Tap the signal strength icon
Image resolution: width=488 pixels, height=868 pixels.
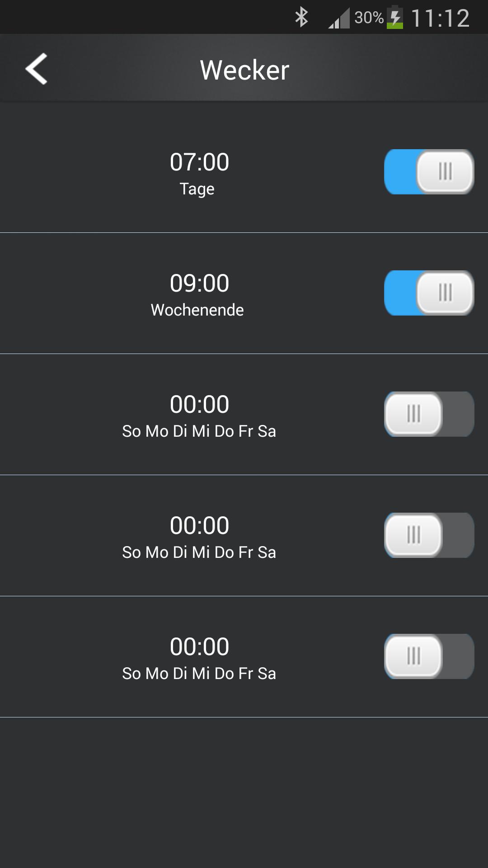pyautogui.click(x=339, y=19)
